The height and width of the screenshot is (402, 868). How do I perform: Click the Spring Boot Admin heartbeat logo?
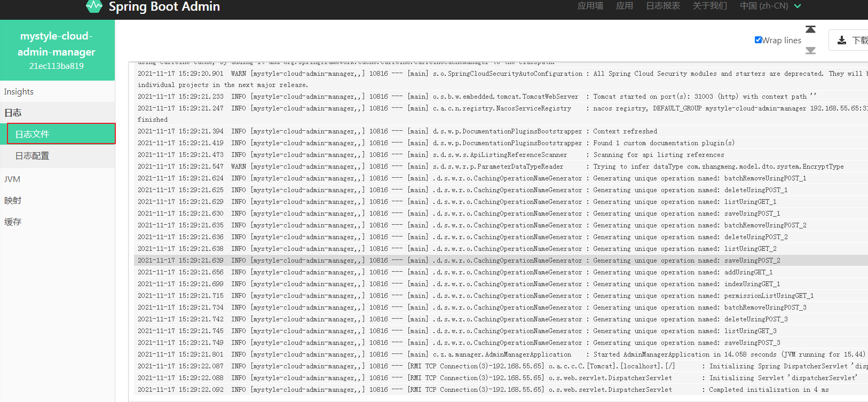[x=94, y=6]
